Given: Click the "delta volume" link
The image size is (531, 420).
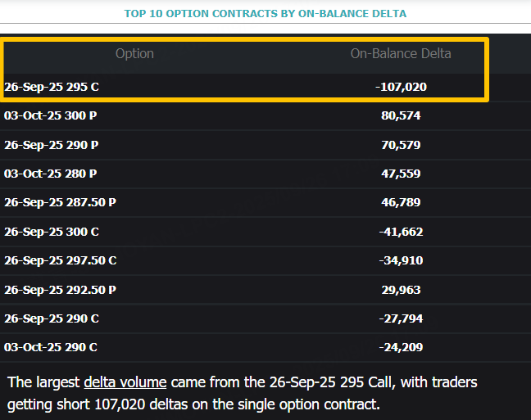Looking at the screenshot, I should coord(125,382).
